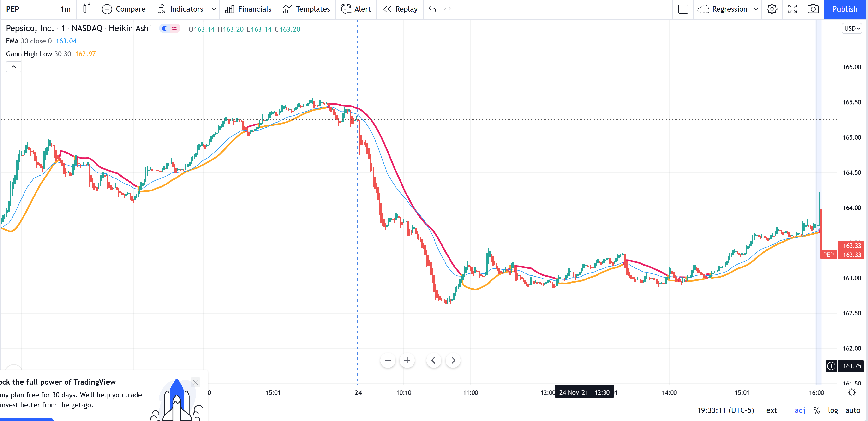Open the candle chart style selector
Viewport: 868px width, 421px height.
point(87,9)
